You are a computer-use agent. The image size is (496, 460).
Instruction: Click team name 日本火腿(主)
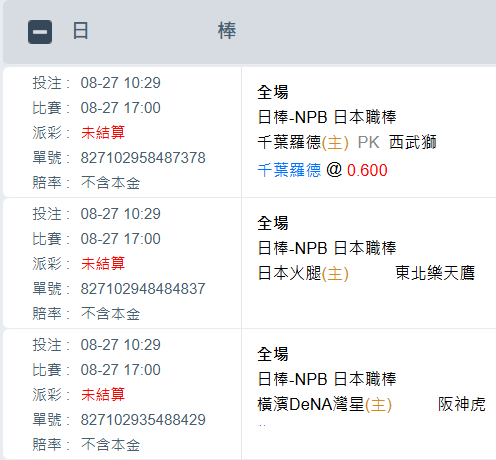[x=303, y=273]
